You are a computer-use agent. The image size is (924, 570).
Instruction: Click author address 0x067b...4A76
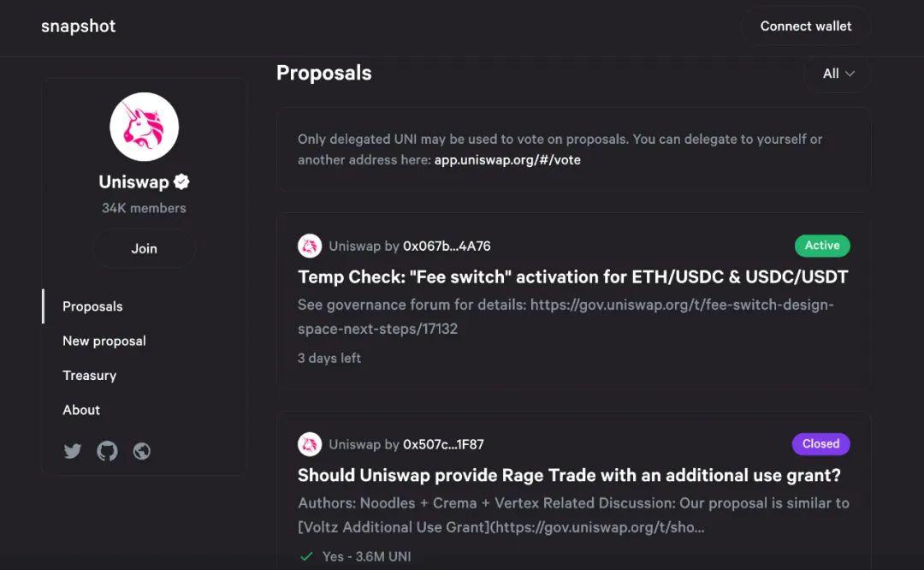[x=447, y=246]
